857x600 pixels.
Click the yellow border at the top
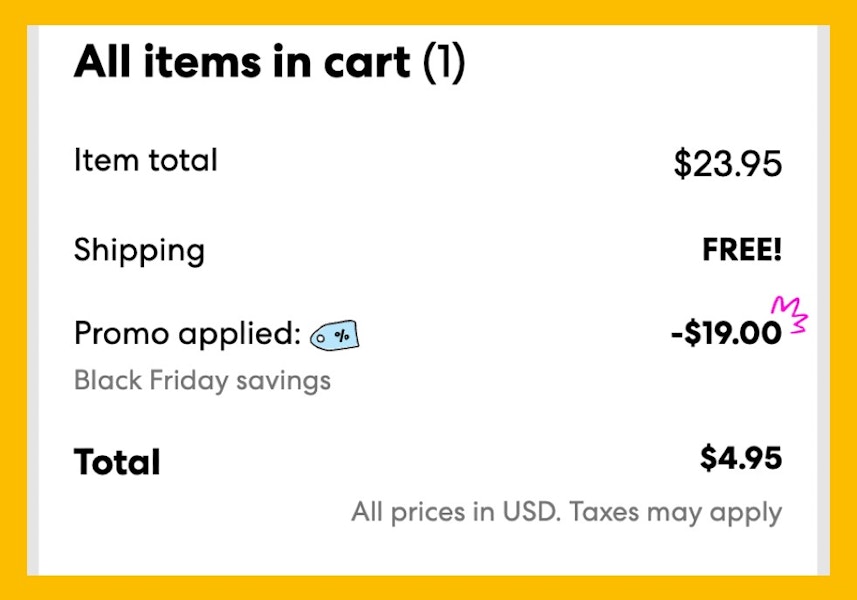pos(428,12)
